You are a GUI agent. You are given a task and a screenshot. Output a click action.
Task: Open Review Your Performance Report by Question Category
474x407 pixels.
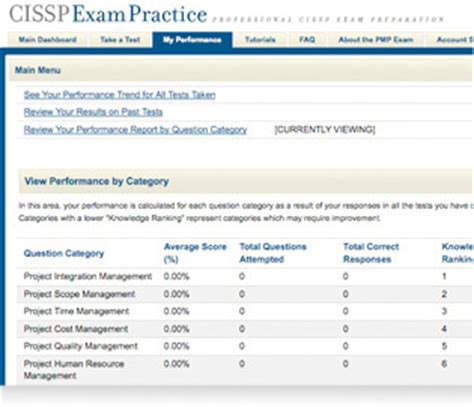pyautogui.click(x=135, y=130)
